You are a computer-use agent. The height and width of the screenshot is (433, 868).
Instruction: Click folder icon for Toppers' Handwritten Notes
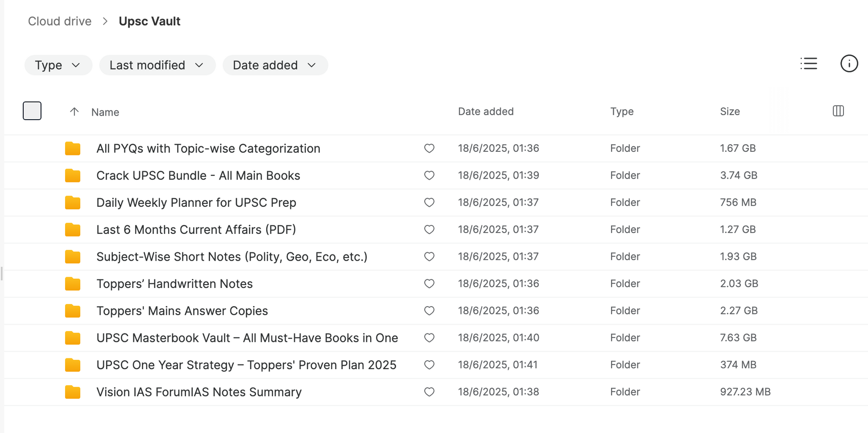pyautogui.click(x=73, y=284)
